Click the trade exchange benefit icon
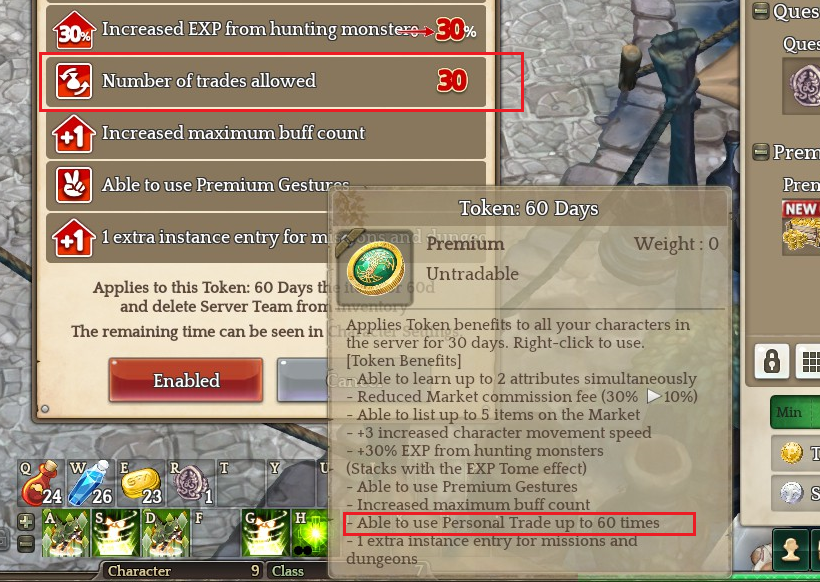Viewport: 820px width, 582px height. point(74,81)
